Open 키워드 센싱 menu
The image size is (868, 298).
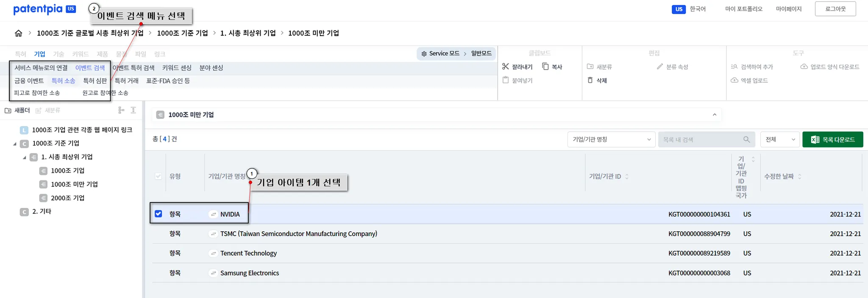(177, 68)
